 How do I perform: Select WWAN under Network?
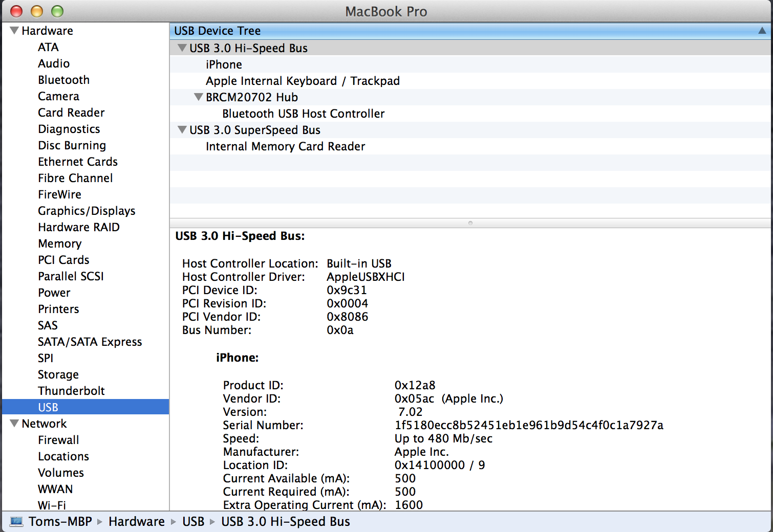tap(55, 489)
